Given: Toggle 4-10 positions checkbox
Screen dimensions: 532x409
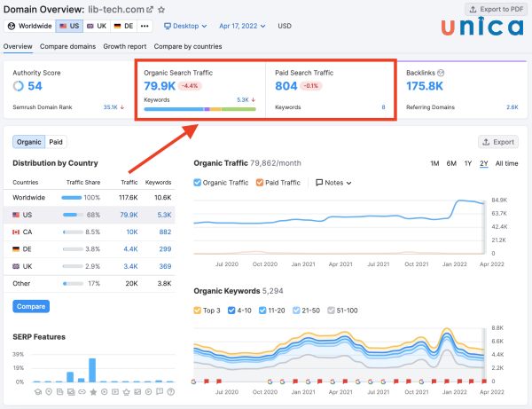Looking at the screenshot, I should 231,311.
